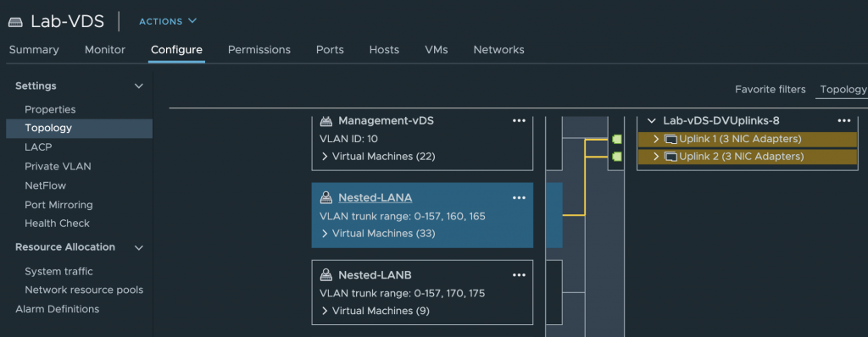Viewport: 868px width, 337px height.
Task: Click the Nested-LANA port group icon
Action: [x=326, y=198]
